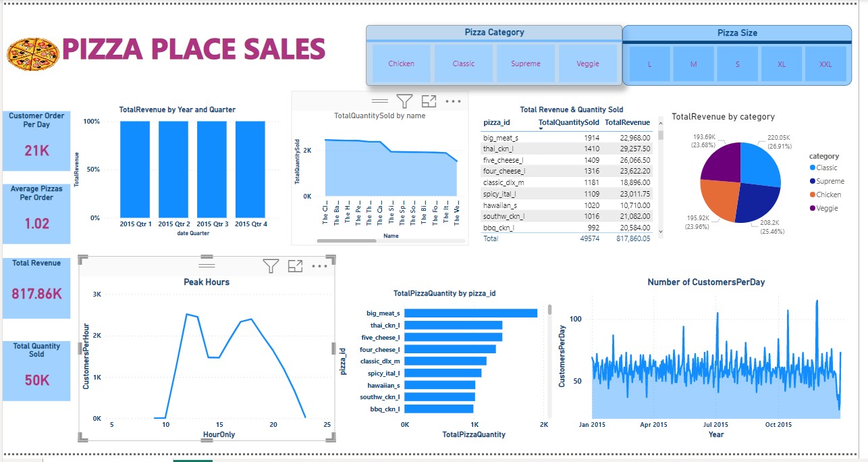
Task: Open more options ellipsis on Peak Hours
Action: coord(319,266)
